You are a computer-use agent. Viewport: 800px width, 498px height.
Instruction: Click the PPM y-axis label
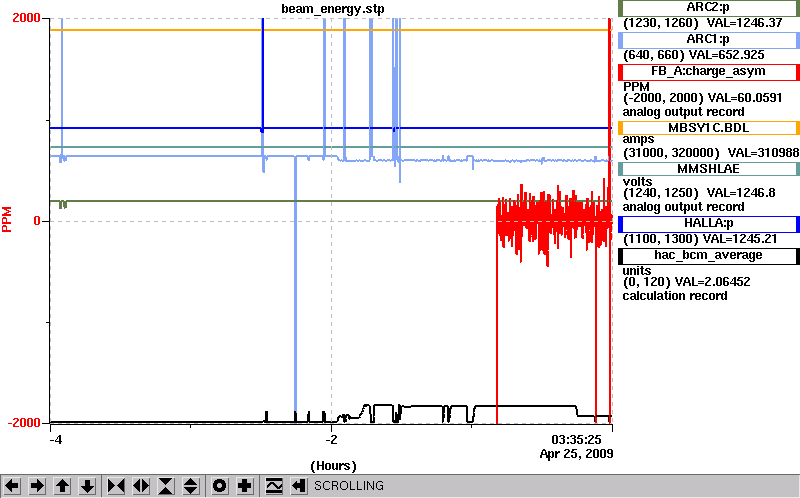click(7, 219)
